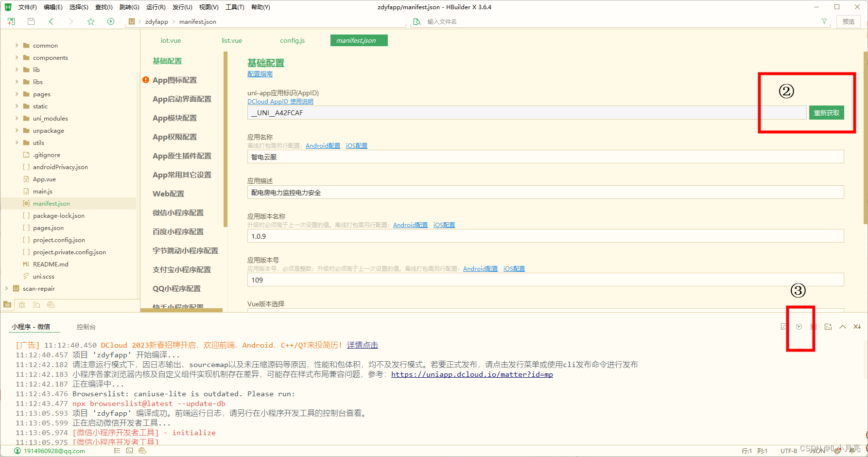Go back with the left arrow toolbar icon
The height and width of the screenshot is (457, 868).
[x=51, y=21]
